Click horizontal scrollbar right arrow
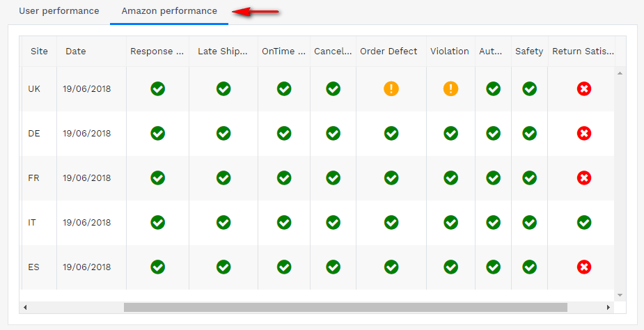This screenshot has width=644, height=330. point(609,307)
